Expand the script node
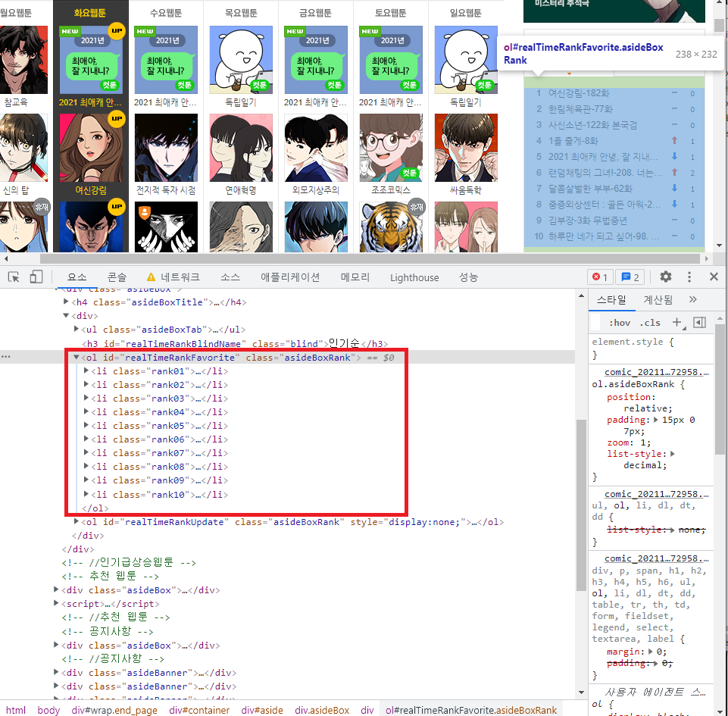 click(56, 603)
